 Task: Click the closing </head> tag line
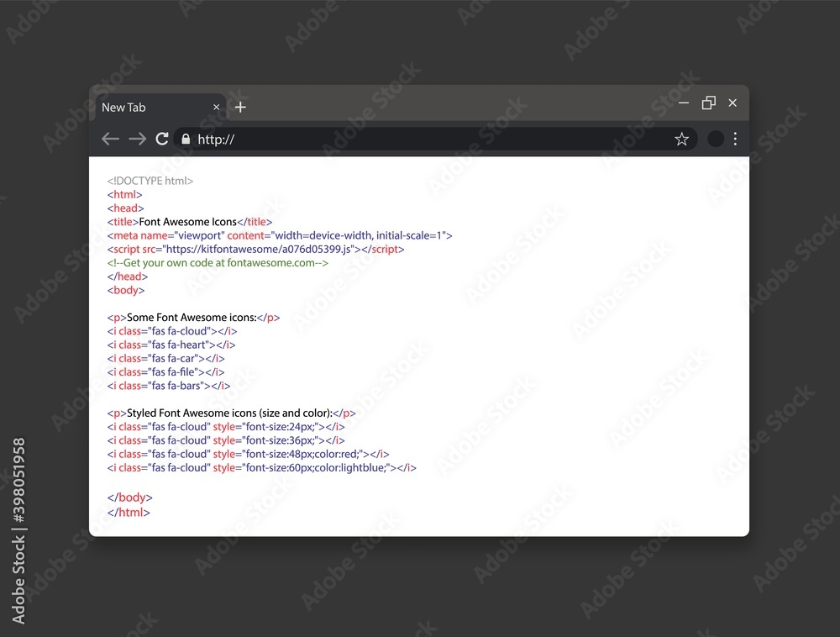(128, 276)
